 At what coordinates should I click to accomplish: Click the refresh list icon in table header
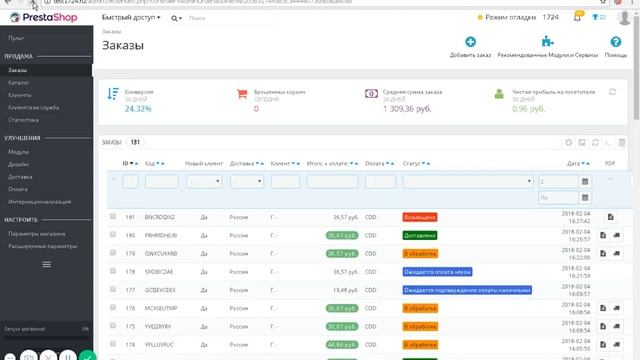(x=595, y=142)
